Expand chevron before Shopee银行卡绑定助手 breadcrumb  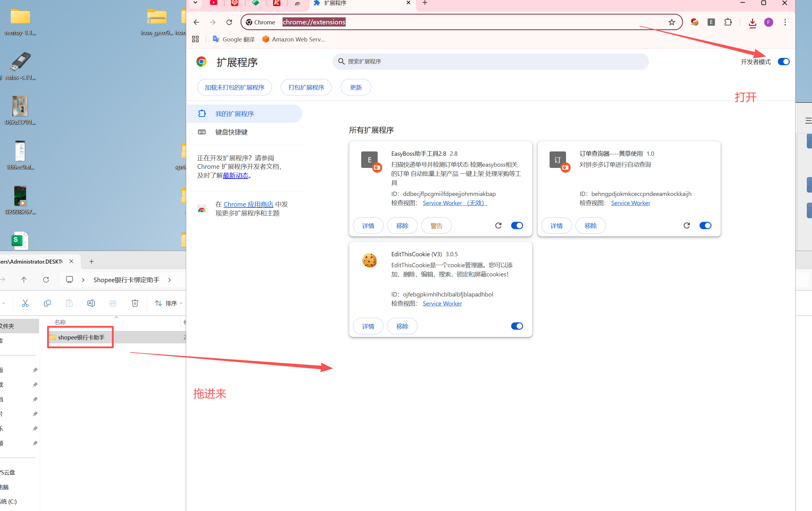click(x=83, y=280)
